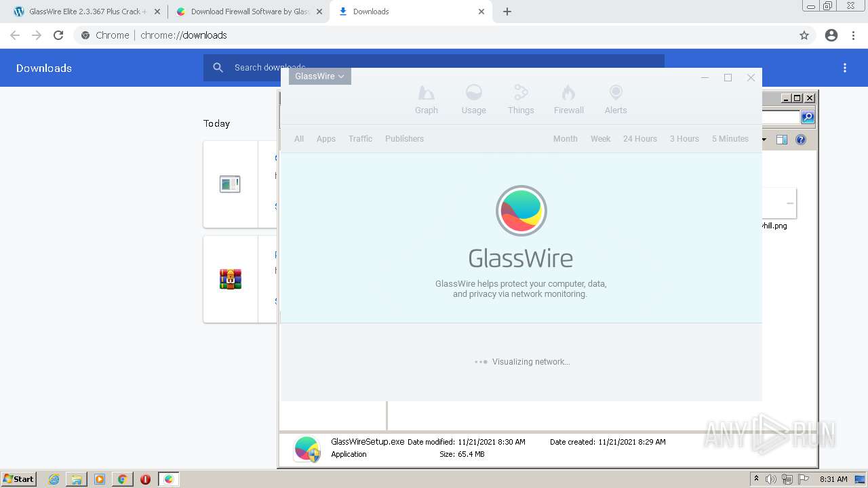Open the Alerts view in GlassWire
868x488 pixels.
[x=616, y=100]
